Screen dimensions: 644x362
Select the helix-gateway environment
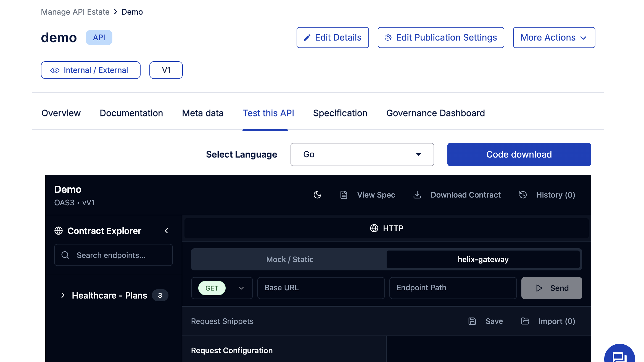(x=483, y=259)
